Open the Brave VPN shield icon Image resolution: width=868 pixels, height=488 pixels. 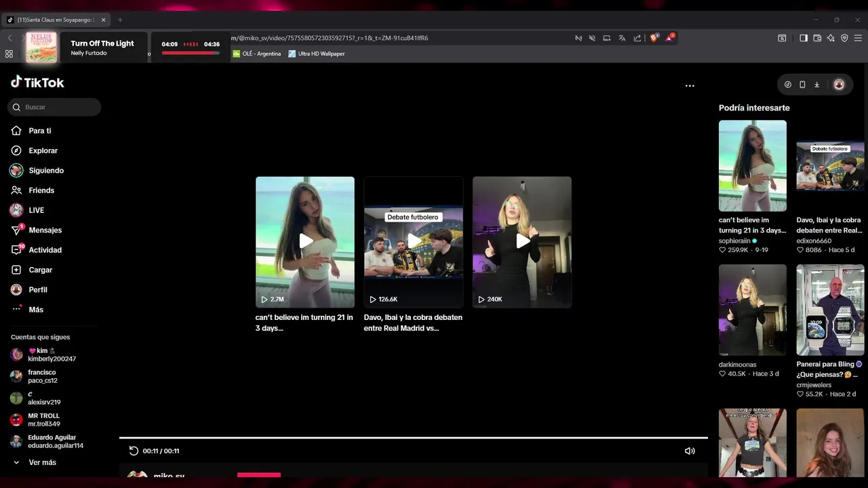coord(844,38)
